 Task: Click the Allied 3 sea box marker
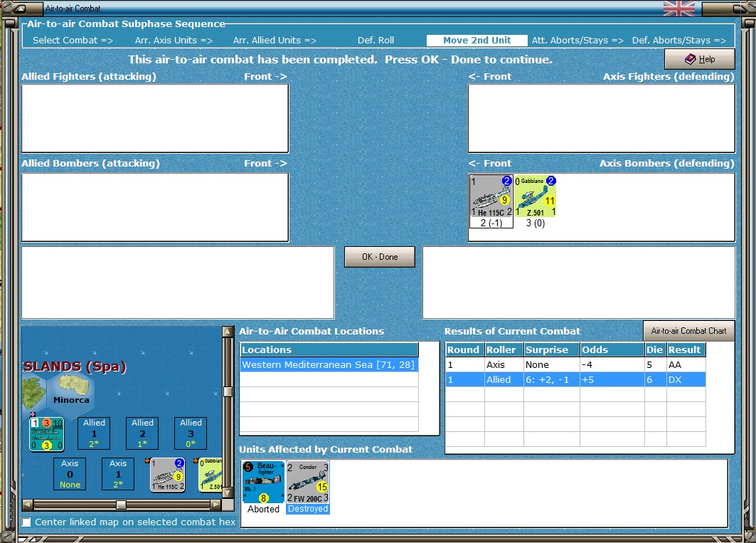coord(191,433)
